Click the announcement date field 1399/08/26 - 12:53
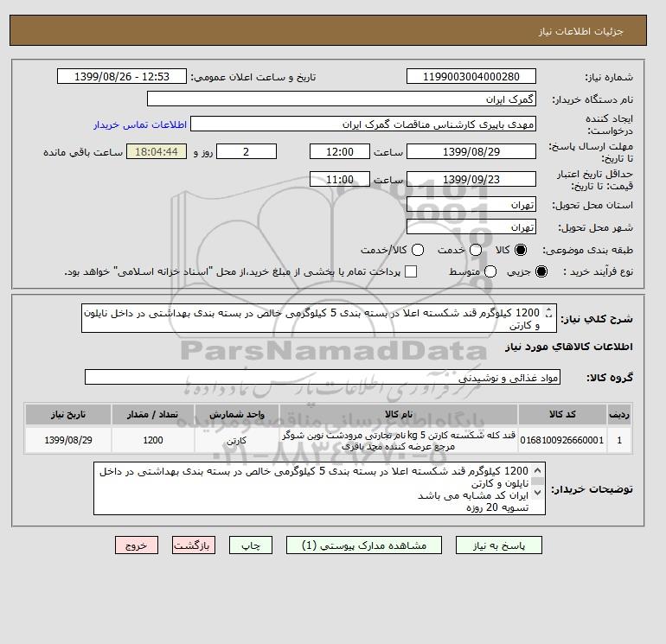Image resolution: width=666 pixels, height=644 pixels. pos(122,77)
